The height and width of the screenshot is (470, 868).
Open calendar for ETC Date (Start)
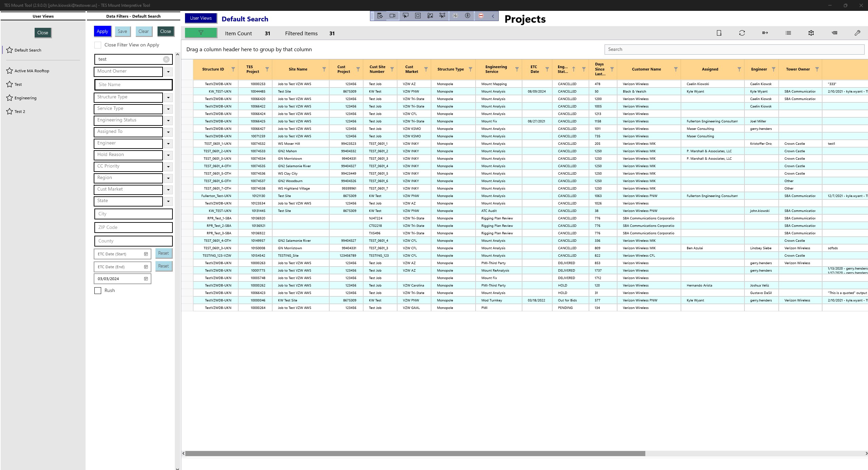pyautogui.click(x=146, y=254)
